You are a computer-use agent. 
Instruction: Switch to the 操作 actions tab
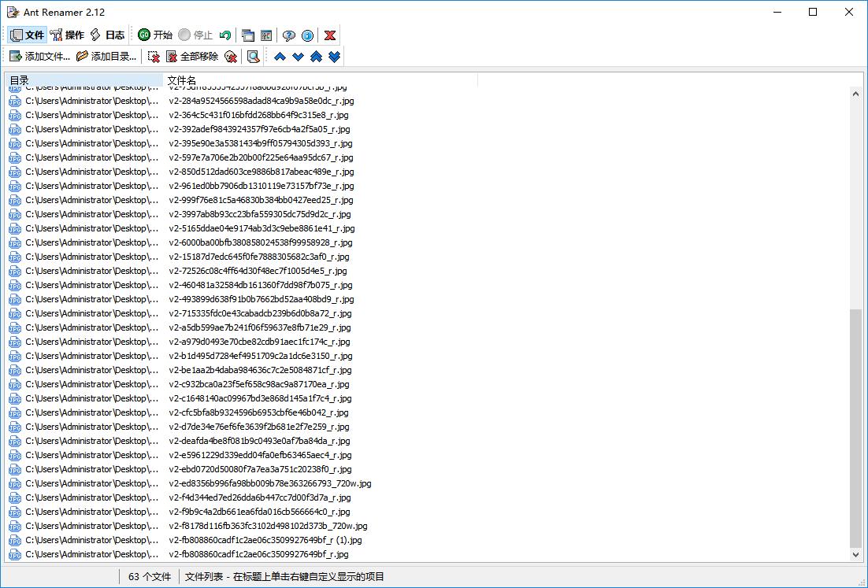pos(67,35)
